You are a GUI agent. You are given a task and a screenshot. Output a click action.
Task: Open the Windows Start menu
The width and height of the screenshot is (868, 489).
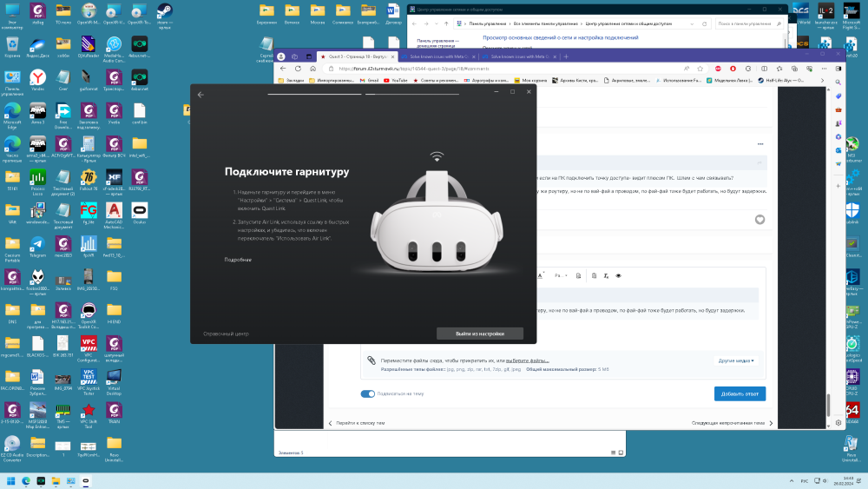click(11, 481)
